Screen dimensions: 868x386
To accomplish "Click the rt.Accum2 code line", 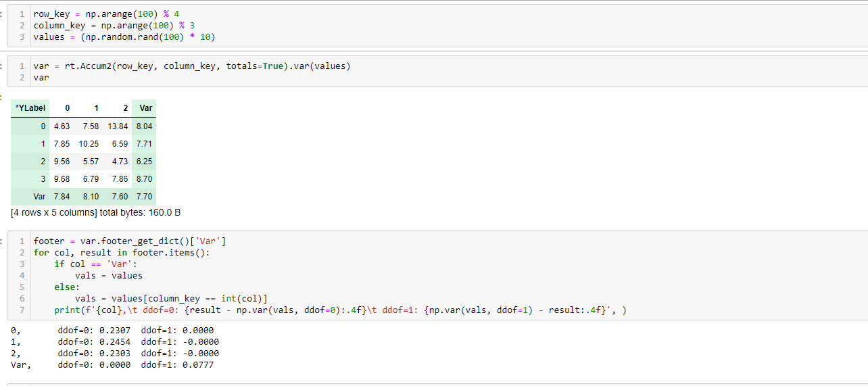I will (191, 66).
